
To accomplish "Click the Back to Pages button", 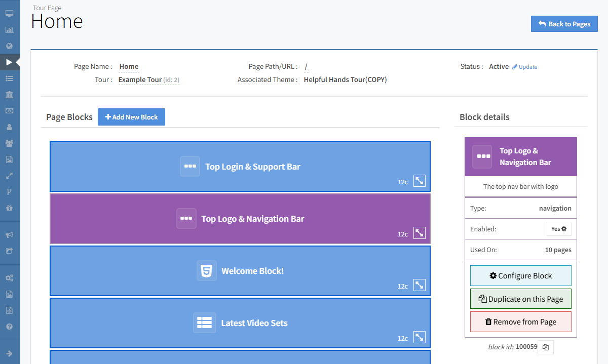I will pyautogui.click(x=564, y=24).
